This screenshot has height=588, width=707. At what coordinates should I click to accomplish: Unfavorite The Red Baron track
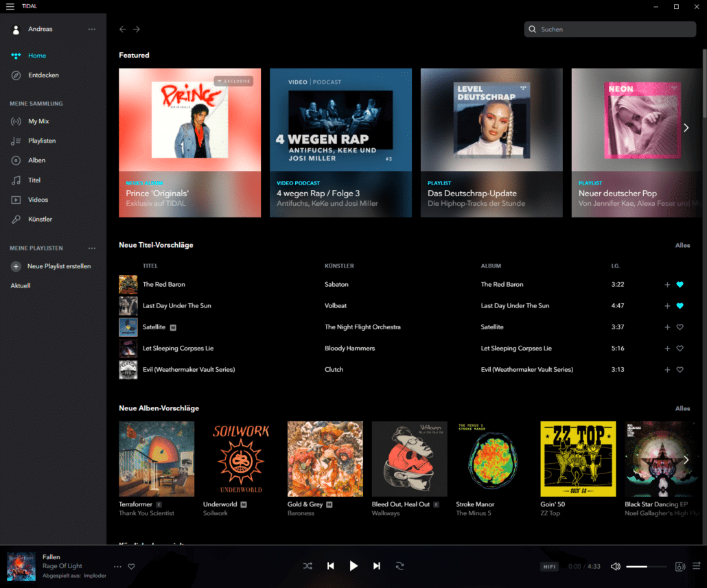(680, 285)
